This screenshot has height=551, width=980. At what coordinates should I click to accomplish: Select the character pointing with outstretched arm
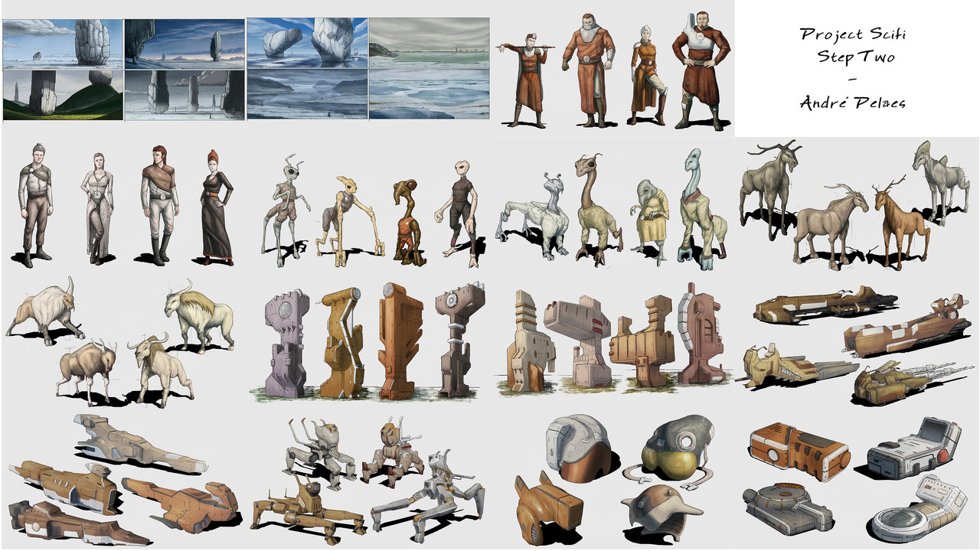click(527, 78)
